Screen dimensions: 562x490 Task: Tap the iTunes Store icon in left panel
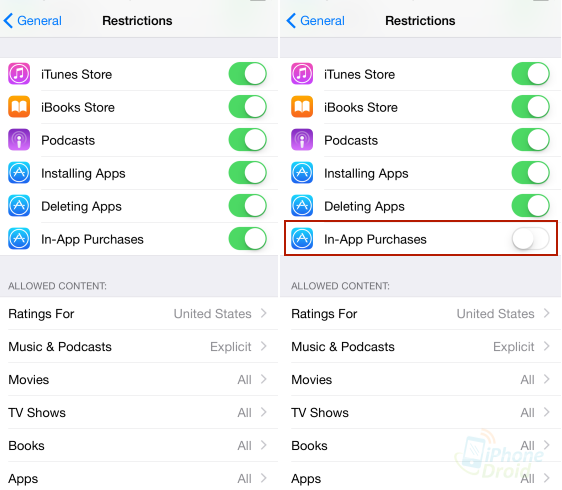[19, 74]
